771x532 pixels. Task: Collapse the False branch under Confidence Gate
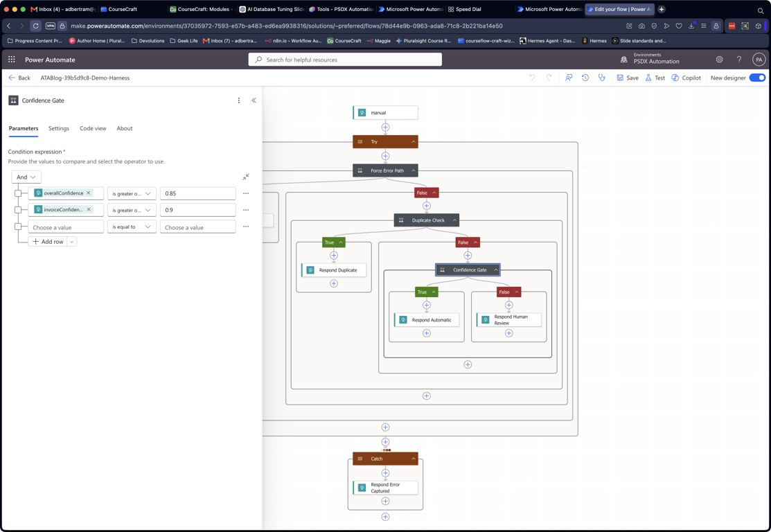tap(517, 292)
